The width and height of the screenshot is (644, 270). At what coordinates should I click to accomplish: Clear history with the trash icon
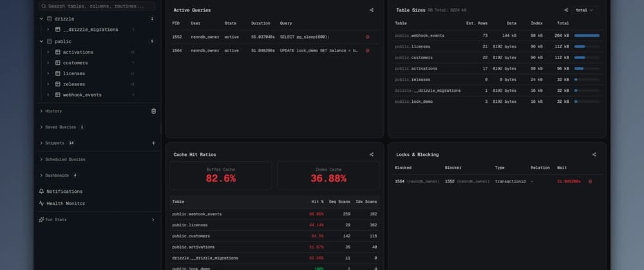coord(154,111)
